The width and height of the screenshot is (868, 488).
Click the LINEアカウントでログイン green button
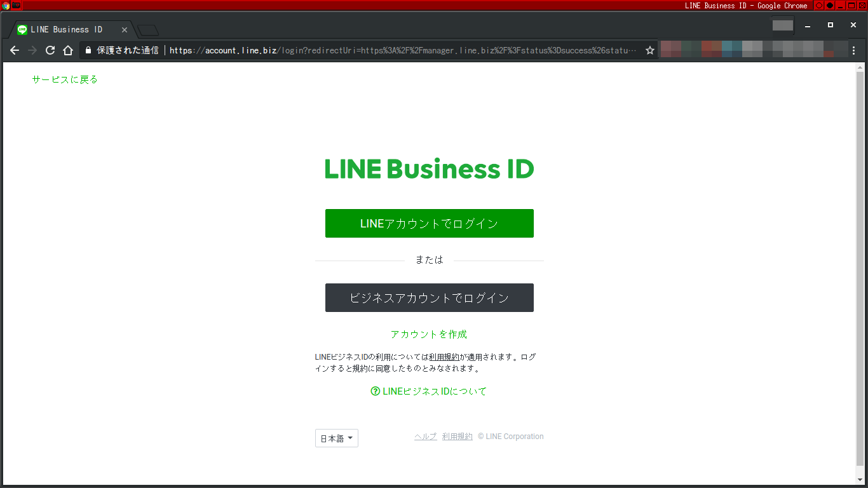coord(429,223)
